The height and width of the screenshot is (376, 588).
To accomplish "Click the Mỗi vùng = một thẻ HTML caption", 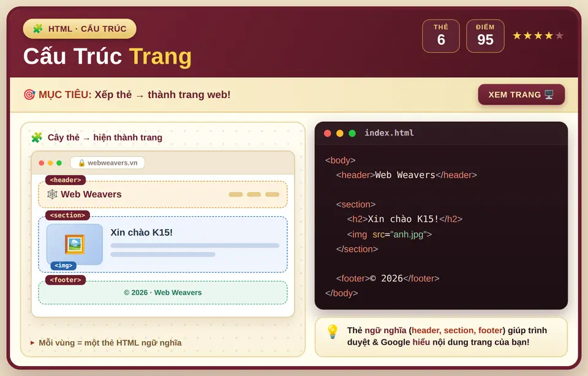I will tap(110, 343).
